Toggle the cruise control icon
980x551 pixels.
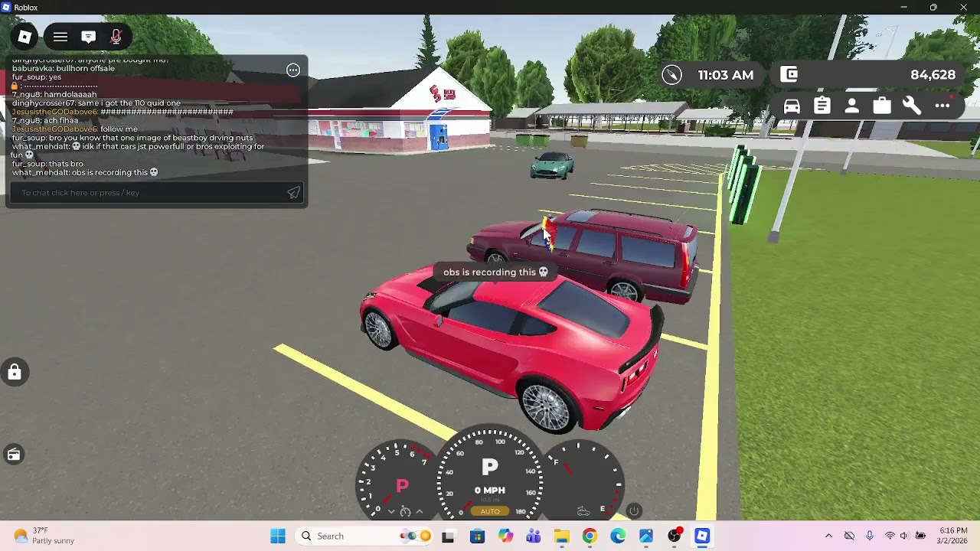point(405,511)
